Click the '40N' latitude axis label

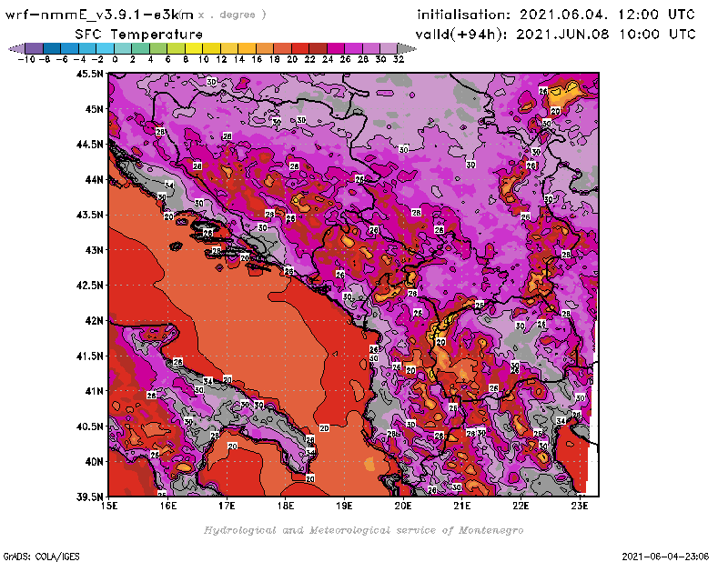click(94, 462)
